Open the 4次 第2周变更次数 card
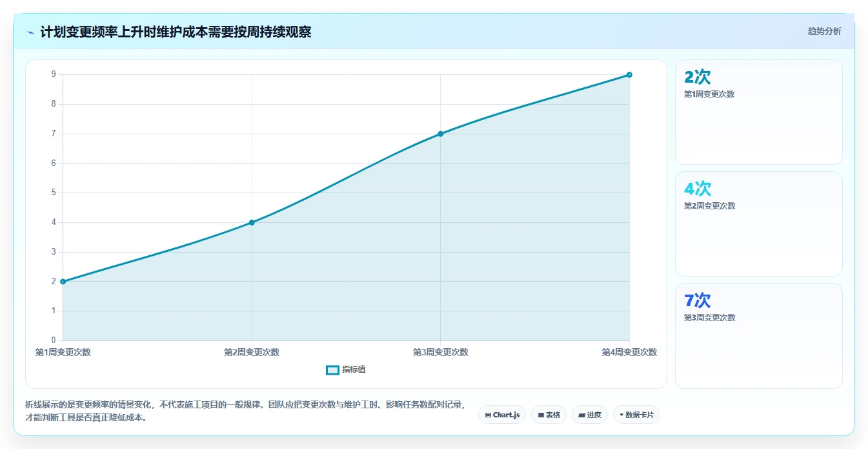This screenshot has width=868, height=449. (x=759, y=224)
